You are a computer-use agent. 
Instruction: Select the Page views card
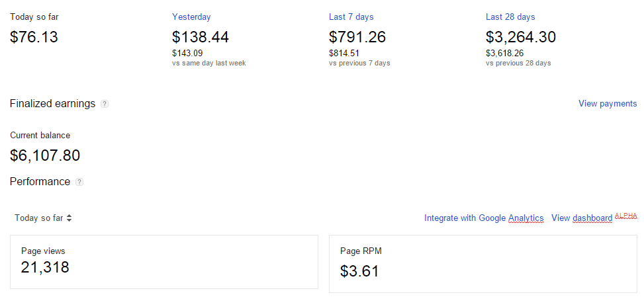coord(164,261)
